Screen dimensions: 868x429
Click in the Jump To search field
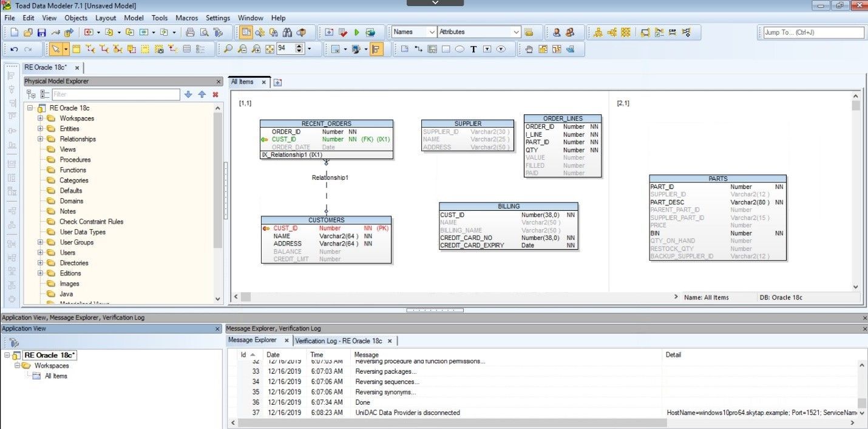(814, 32)
